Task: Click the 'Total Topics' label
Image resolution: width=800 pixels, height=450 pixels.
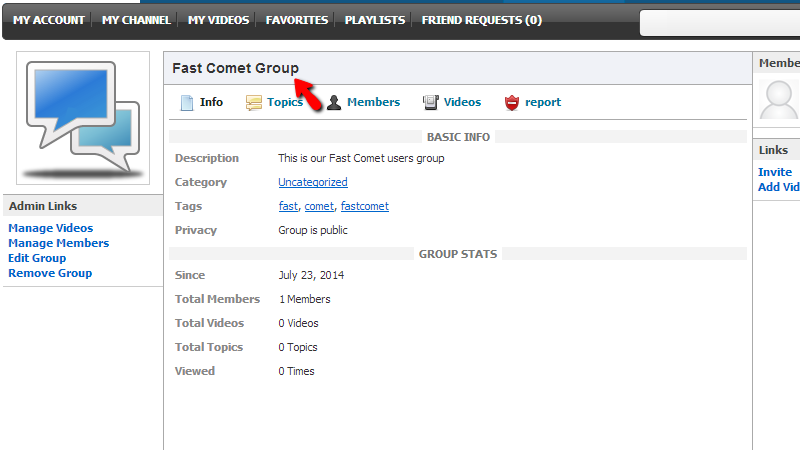Action: tap(209, 347)
